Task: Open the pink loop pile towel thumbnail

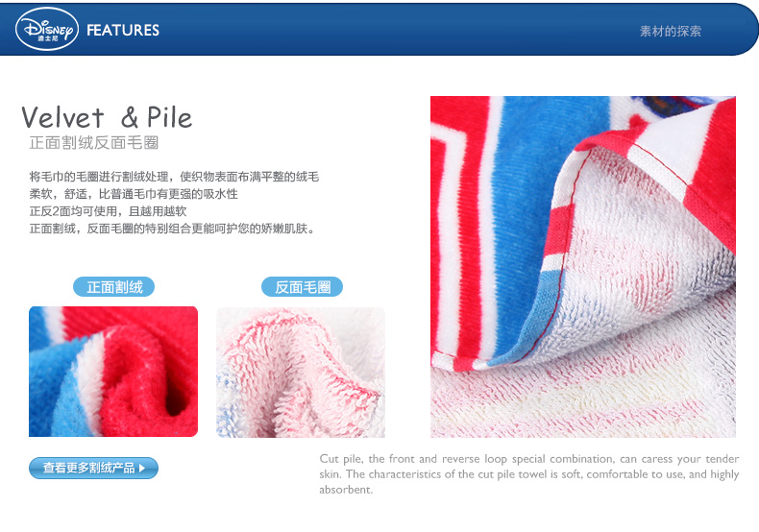Action: coord(301,372)
